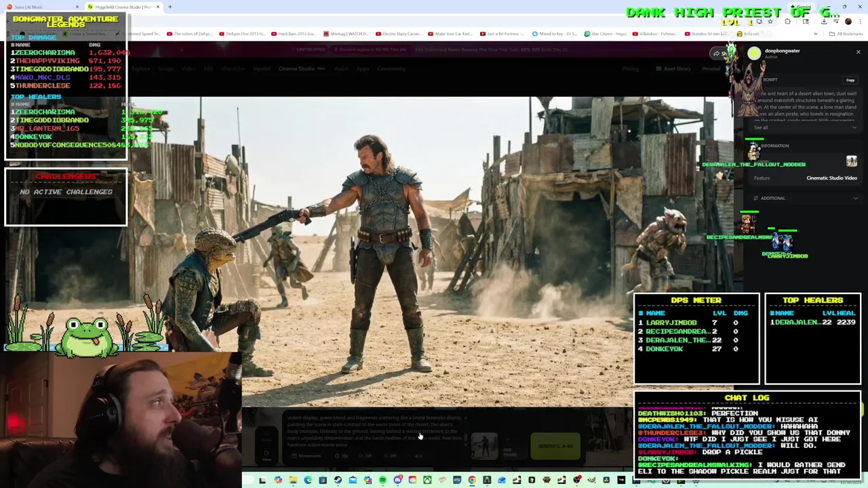The height and width of the screenshot is (488, 868).
Task: Open the Character nav item
Action: pyautogui.click(x=233, y=68)
